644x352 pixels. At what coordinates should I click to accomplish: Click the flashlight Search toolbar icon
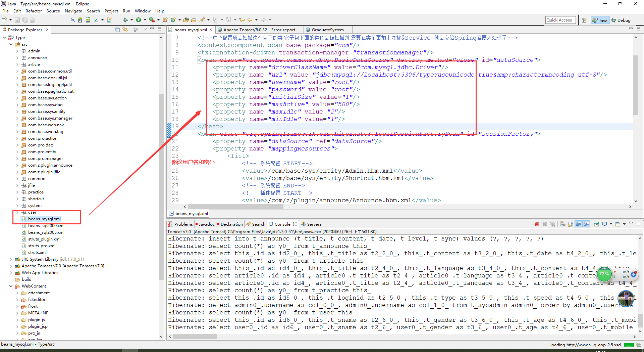(202, 20)
